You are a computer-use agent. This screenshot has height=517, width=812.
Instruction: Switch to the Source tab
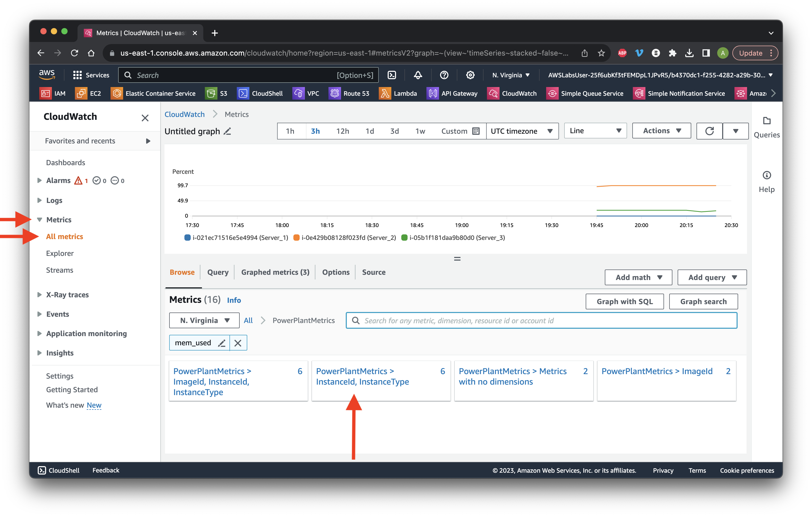coord(374,272)
